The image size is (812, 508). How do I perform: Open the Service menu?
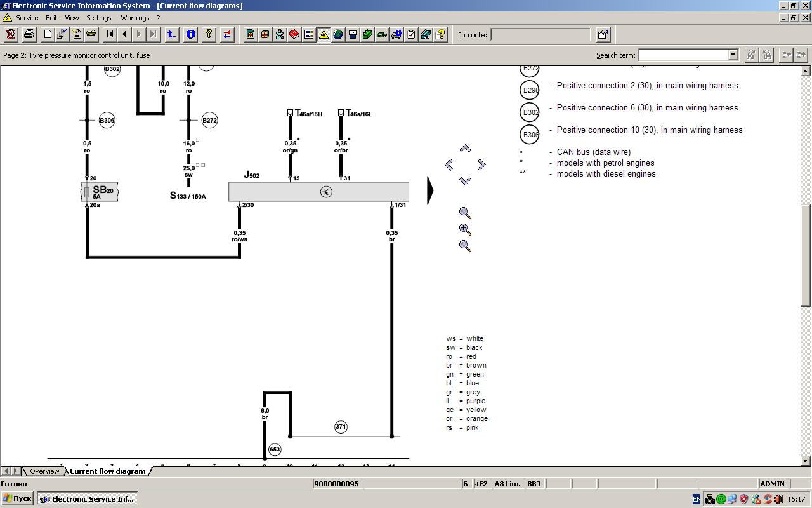click(27, 18)
